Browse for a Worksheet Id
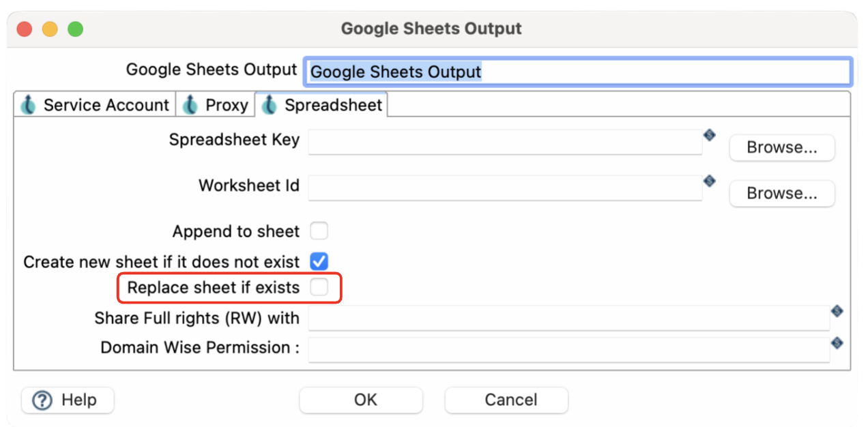The image size is (868, 427). pos(781,193)
